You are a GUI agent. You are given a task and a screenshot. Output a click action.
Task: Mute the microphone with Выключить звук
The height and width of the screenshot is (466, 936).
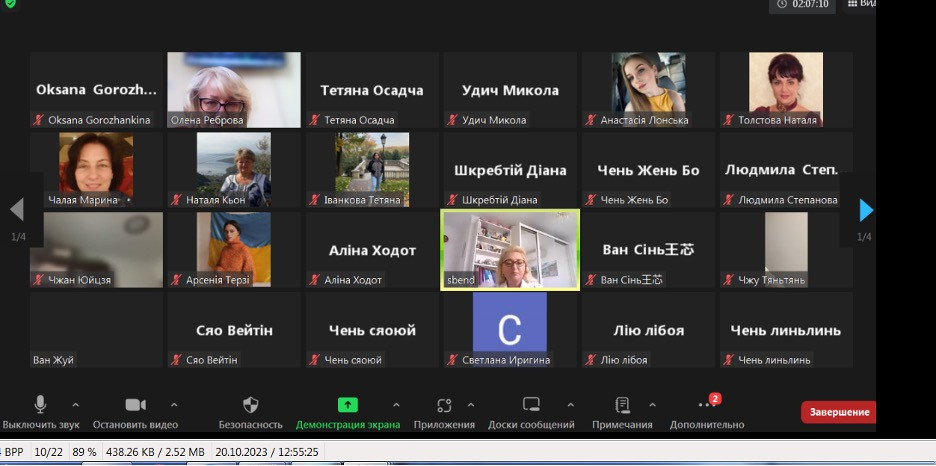point(40,405)
